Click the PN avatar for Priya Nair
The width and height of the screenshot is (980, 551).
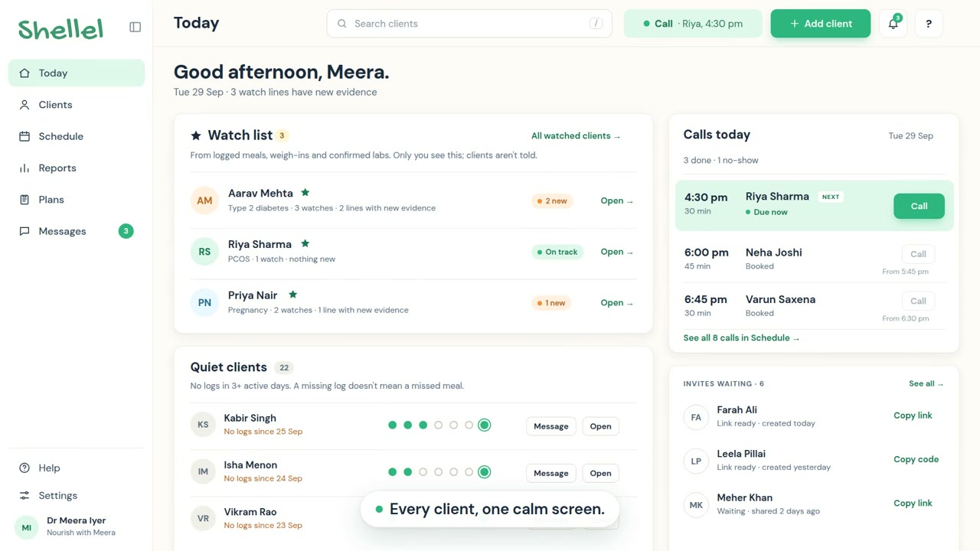[204, 302]
